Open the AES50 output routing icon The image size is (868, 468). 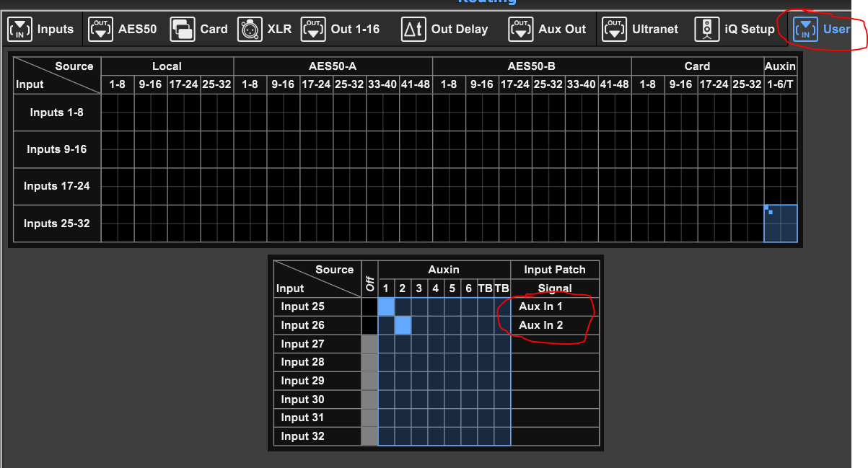click(100, 30)
